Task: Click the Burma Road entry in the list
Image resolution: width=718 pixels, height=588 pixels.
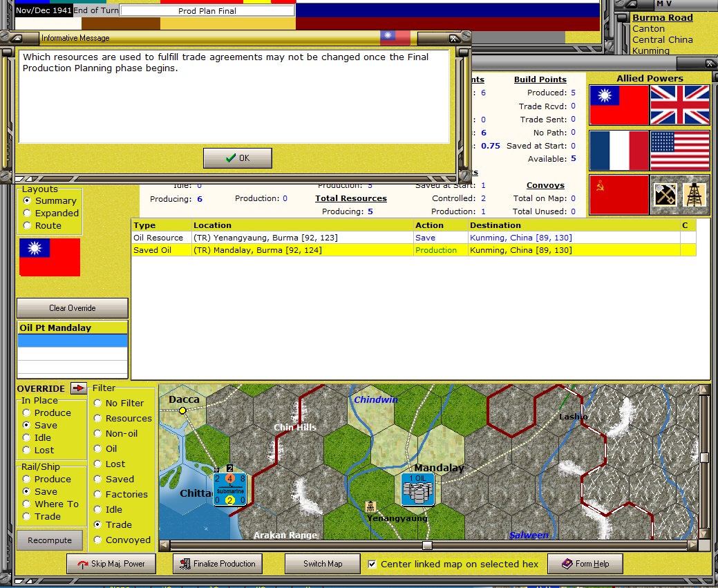Action: [662, 17]
